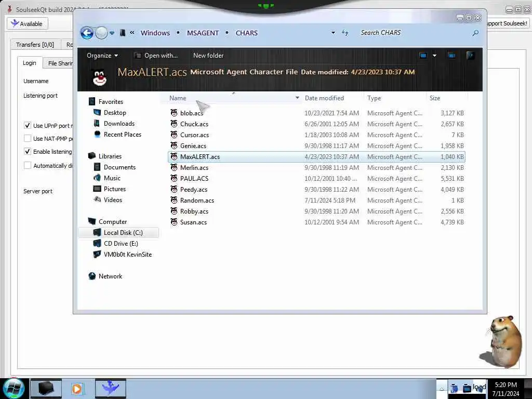Toggle Use NAT-PMP checkbox in Soulseek
This screenshot has width=532, height=399.
coord(28,138)
